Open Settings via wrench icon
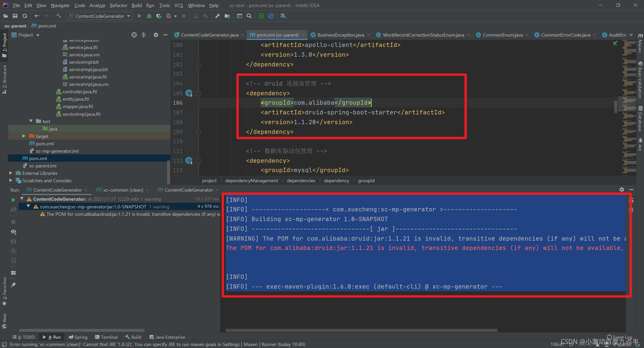The width and height of the screenshot is (644, 348). point(218,16)
